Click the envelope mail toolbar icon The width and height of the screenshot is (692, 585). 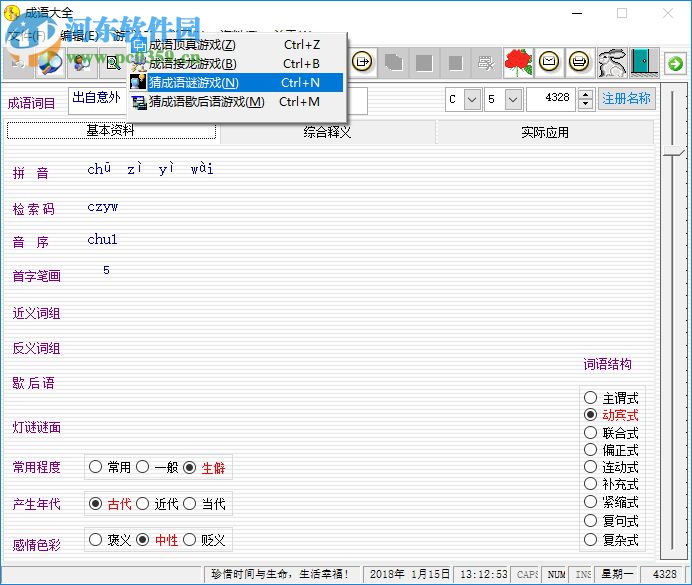pyautogui.click(x=549, y=62)
